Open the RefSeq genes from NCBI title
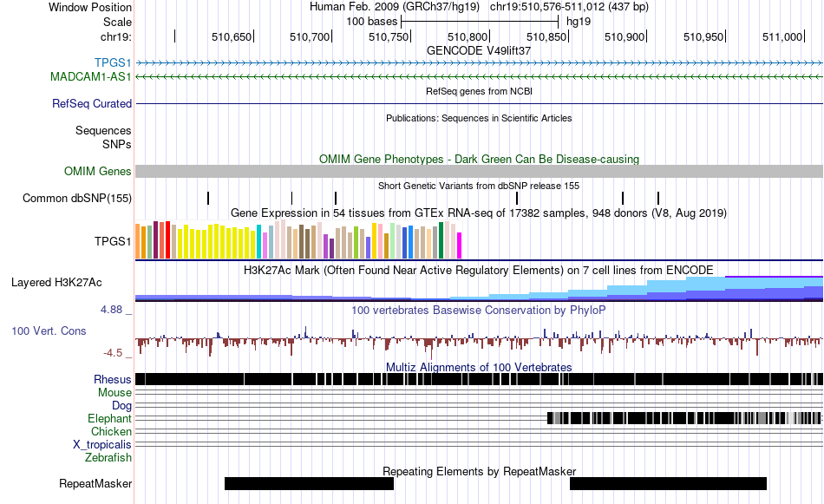The image size is (824, 504). pos(479,91)
